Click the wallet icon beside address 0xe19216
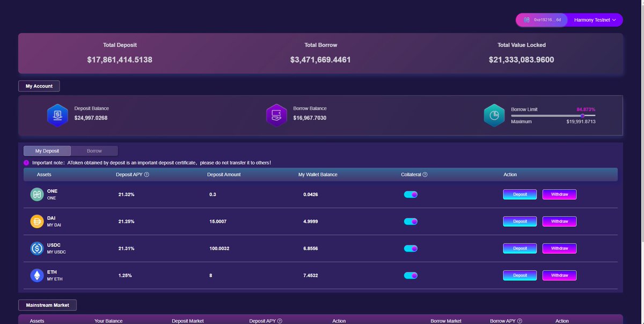The image size is (644, 324). click(x=526, y=20)
